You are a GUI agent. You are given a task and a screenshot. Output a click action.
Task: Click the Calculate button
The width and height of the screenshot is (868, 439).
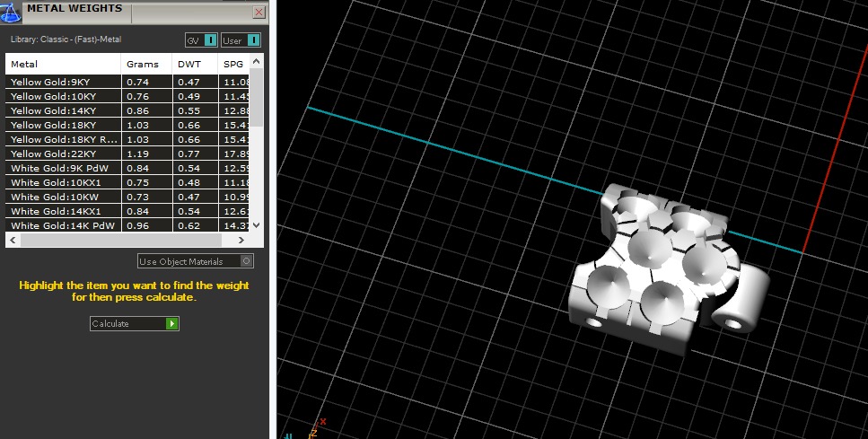click(x=135, y=323)
